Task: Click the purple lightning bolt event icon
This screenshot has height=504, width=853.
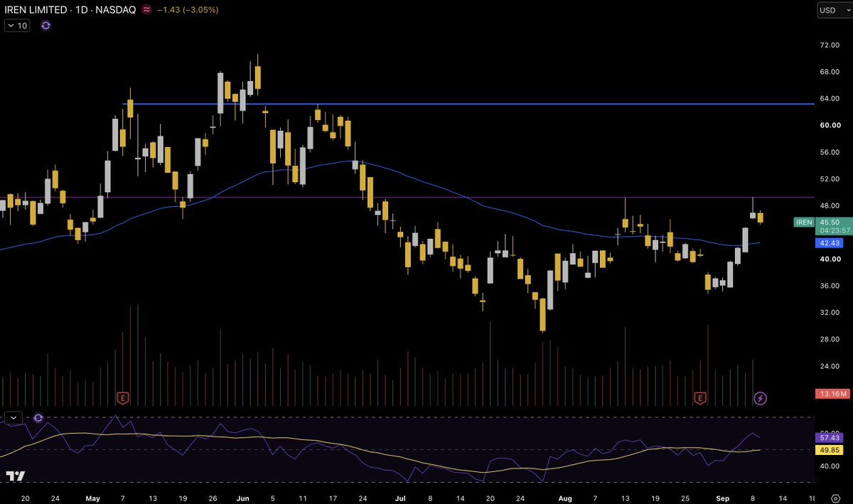Action: (761, 398)
